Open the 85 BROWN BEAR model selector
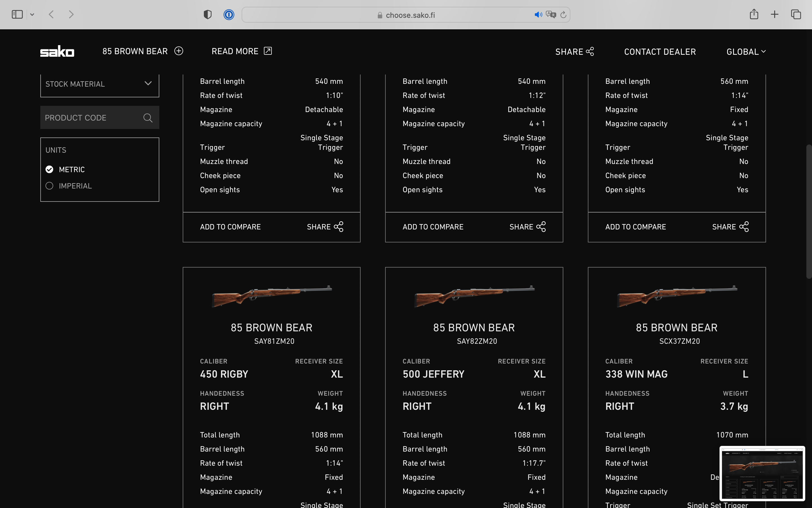This screenshot has width=812, height=508. [143, 51]
